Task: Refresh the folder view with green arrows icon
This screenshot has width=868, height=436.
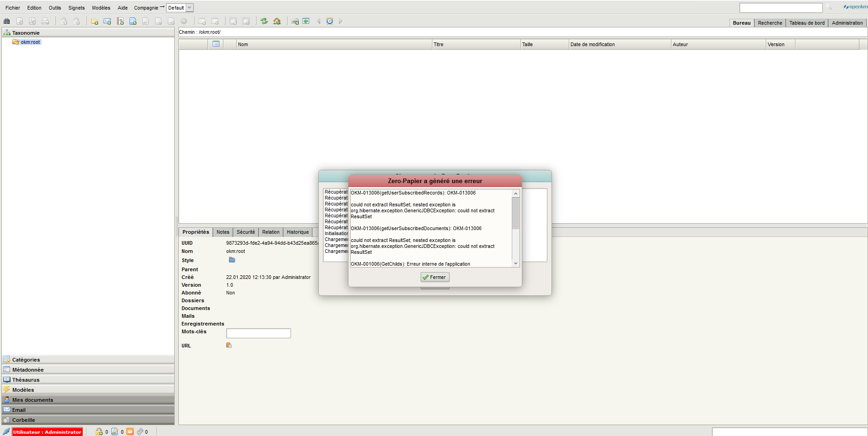Action: [264, 21]
